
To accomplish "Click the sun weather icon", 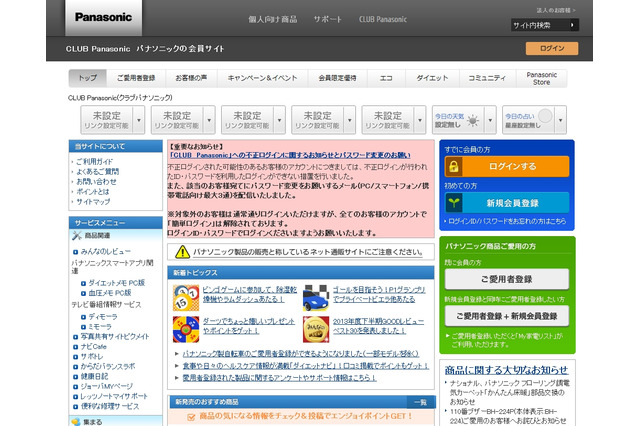I will click(473, 120).
